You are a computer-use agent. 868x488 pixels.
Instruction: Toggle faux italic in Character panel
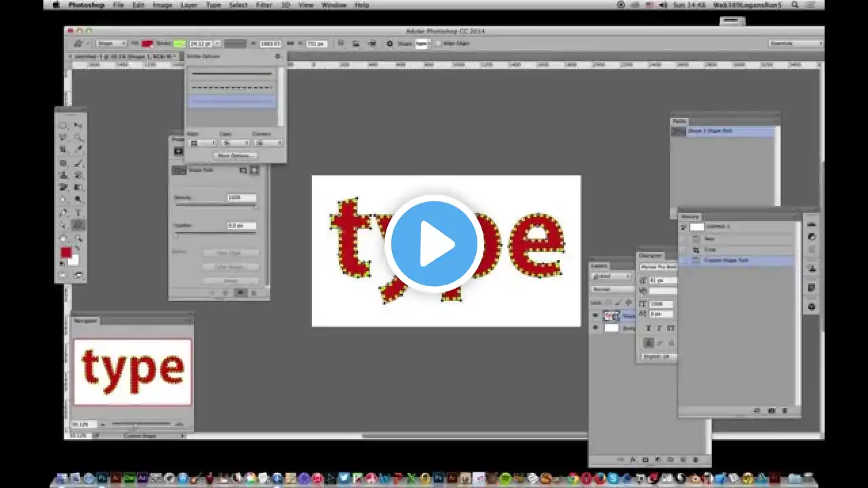tap(658, 328)
